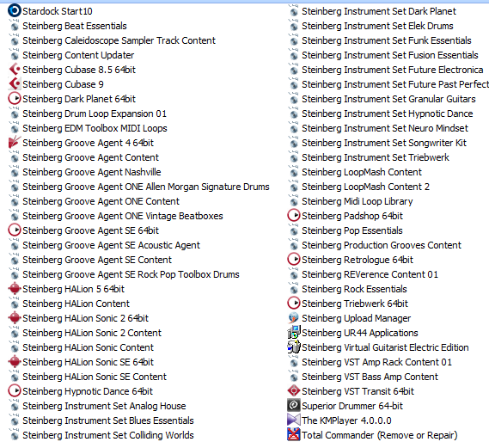
Task: Click the Steinberg UR44 Applications icon
Action: tap(293, 333)
